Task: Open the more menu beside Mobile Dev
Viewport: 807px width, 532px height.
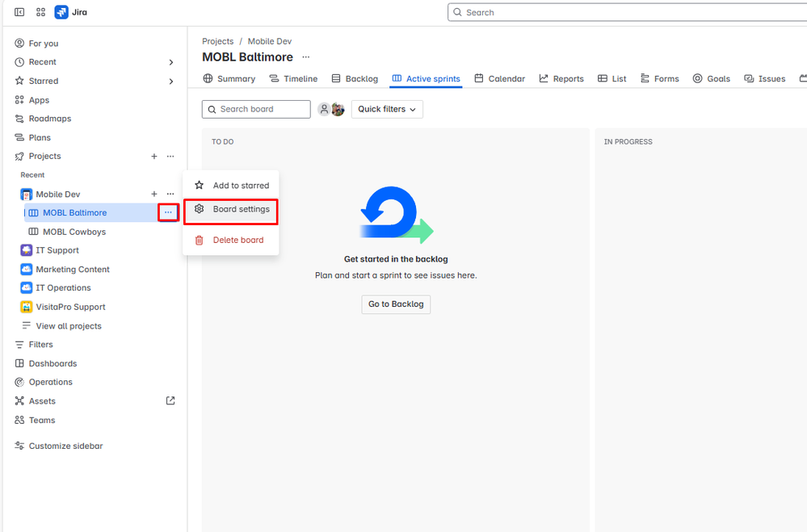Action: pyautogui.click(x=170, y=194)
